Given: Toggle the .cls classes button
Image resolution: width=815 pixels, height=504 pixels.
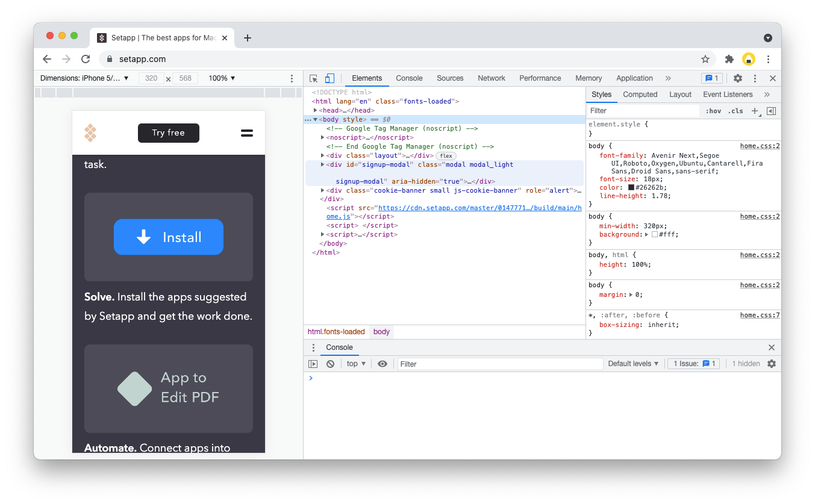Looking at the screenshot, I should click(735, 111).
